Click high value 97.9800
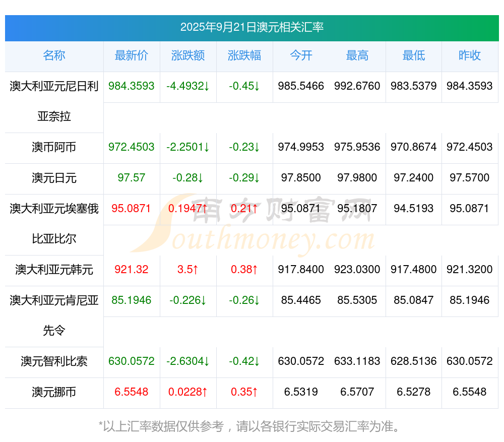The height and width of the screenshot is (442, 504). tap(357, 178)
